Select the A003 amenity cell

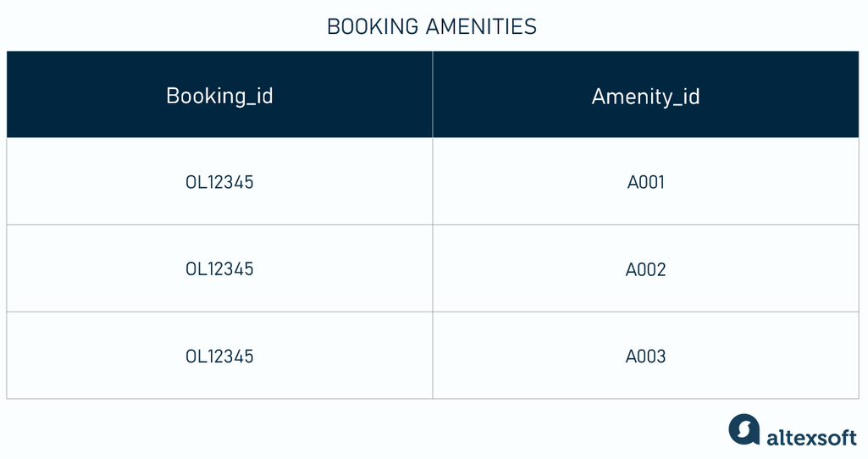click(645, 356)
